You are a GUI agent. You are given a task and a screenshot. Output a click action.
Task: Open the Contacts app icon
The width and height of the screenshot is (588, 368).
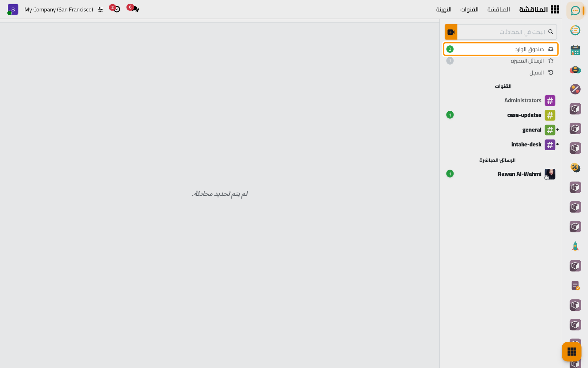(x=575, y=70)
